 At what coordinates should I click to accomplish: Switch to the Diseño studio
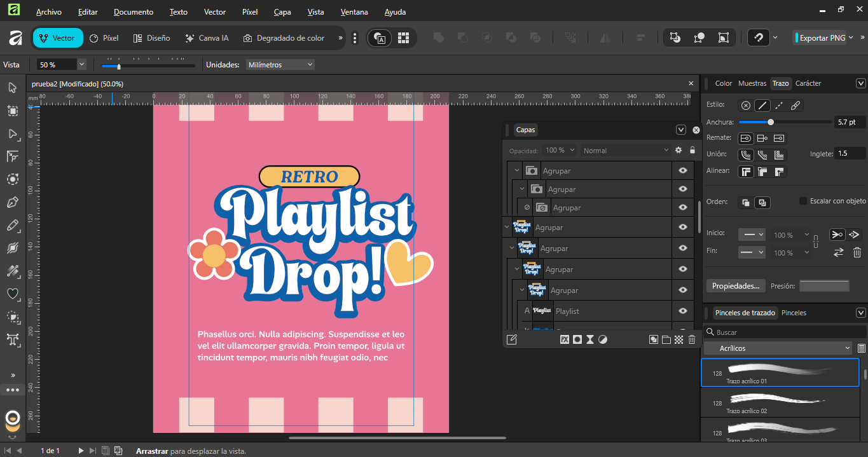coord(151,38)
